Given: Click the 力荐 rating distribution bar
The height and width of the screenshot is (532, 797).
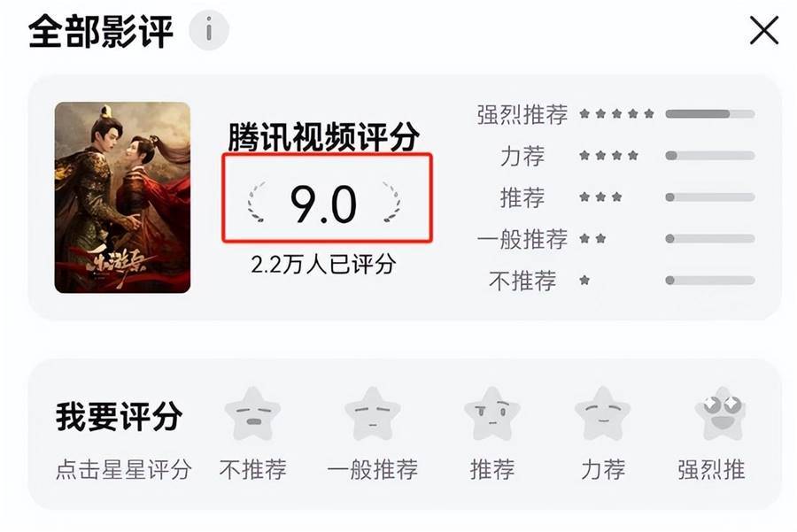Looking at the screenshot, I should pyautogui.click(x=710, y=156).
